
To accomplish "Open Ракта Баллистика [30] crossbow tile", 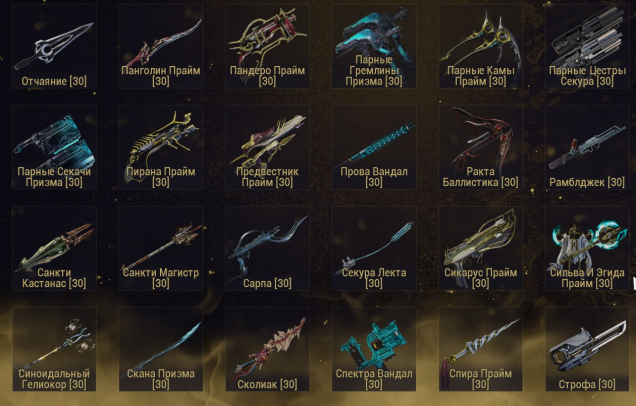I will click(x=480, y=148).
